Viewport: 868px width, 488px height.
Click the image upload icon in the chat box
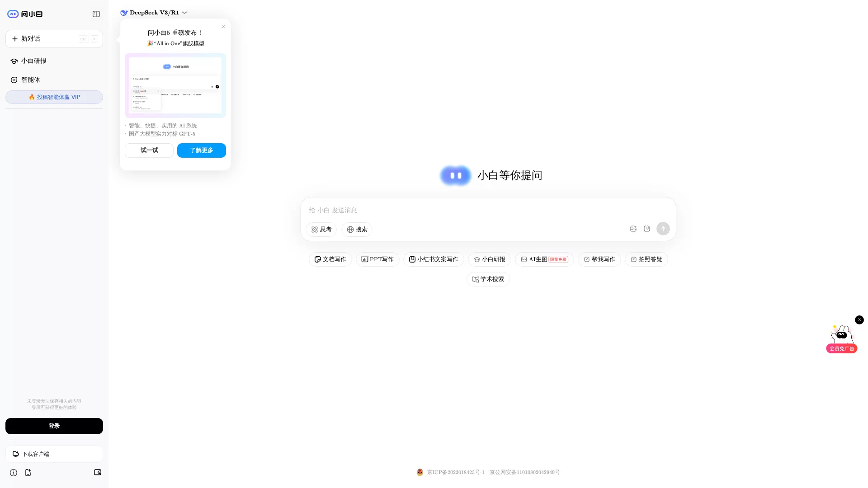pos(633,229)
